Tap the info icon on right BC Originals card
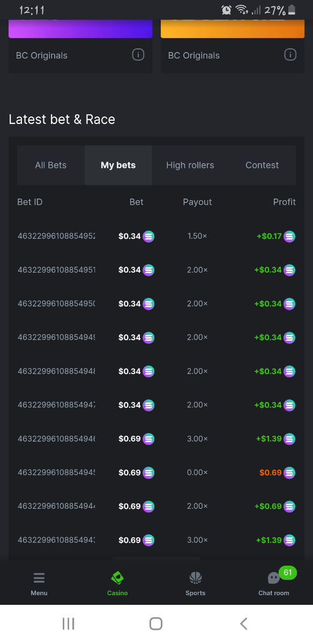Viewport: 313px width, 644px height. [290, 55]
